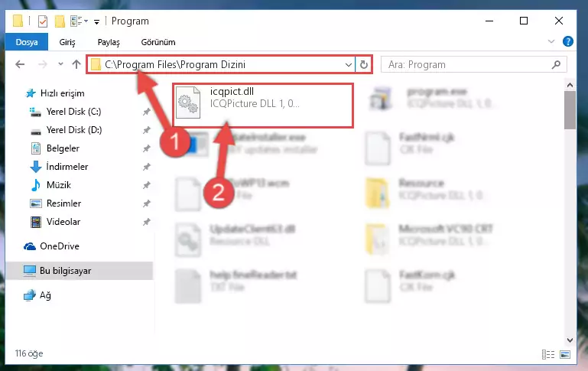Maximize the Program window
The image size is (588, 371).
(x=524, y=21)
